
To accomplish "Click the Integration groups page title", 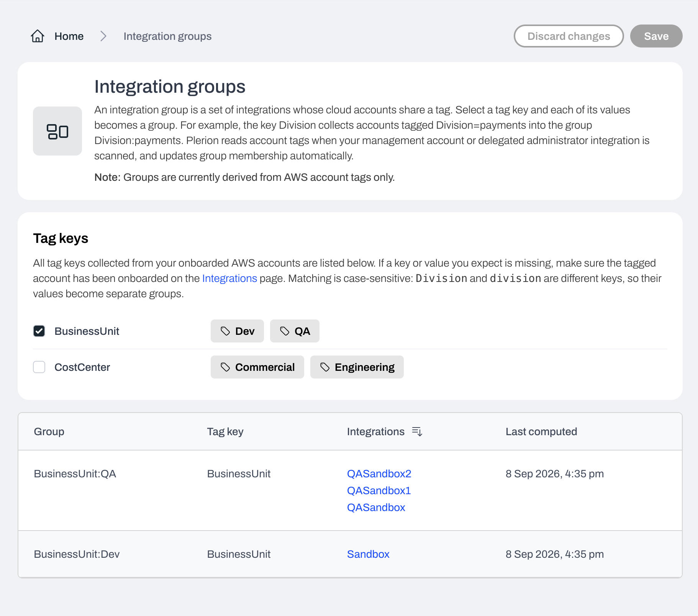I will point(170,87).
